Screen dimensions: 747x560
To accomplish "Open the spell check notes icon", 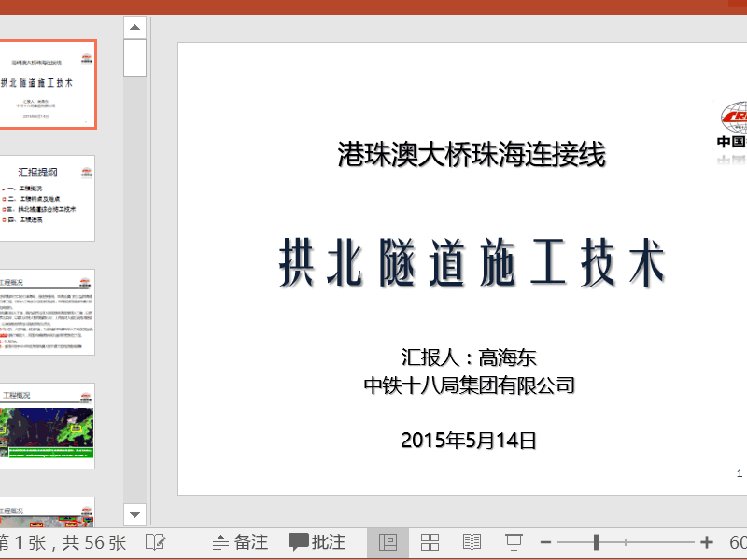I will pos(155,542).
